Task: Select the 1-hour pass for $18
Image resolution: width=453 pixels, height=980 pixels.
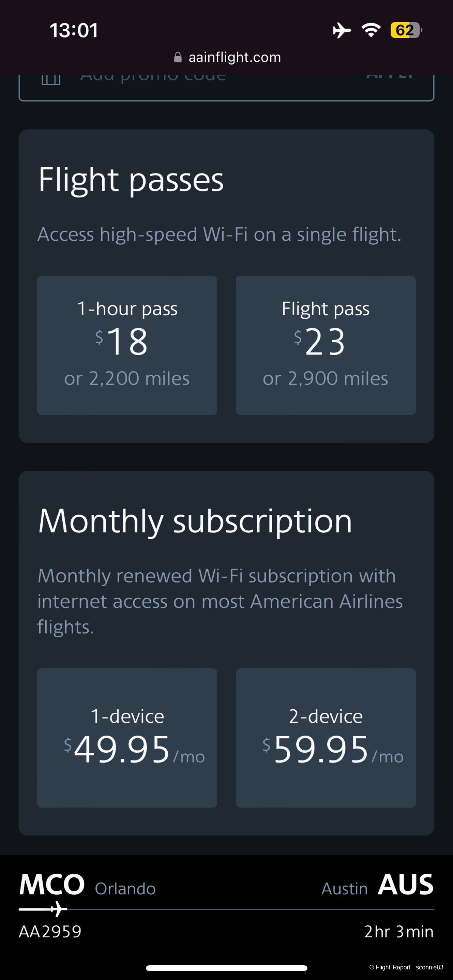Action: [127, 345]
